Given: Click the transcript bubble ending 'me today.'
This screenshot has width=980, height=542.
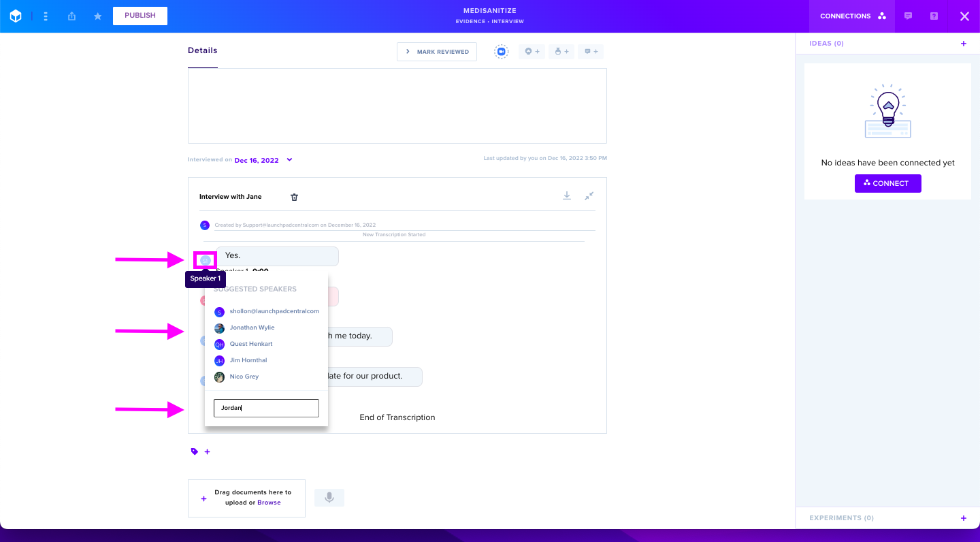Looking at the screenshot, I should pos(360,336).
